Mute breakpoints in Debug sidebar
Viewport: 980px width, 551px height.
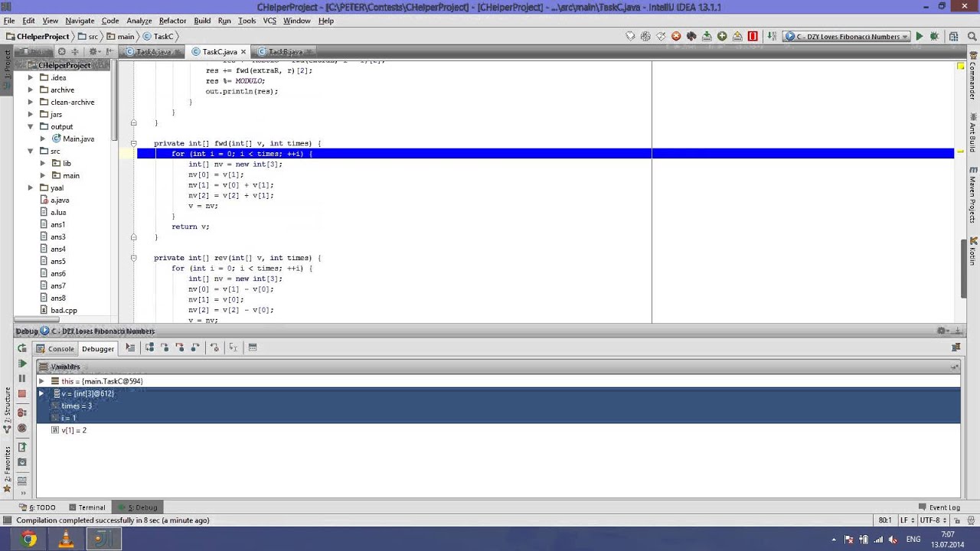22,428
